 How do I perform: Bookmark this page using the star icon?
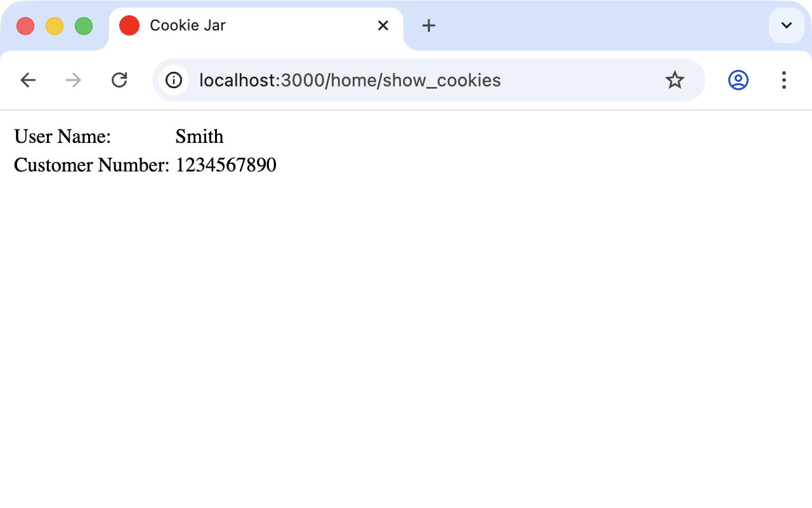coord(674,80)
